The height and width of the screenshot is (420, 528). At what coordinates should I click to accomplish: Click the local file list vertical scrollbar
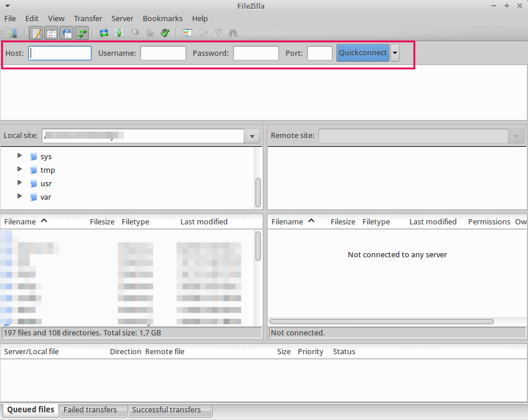258,246
